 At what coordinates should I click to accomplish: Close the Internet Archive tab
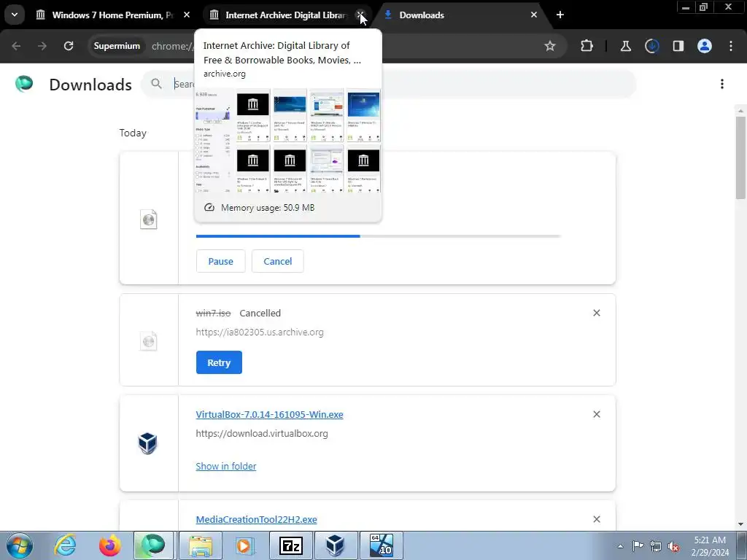tap(360, 15)
